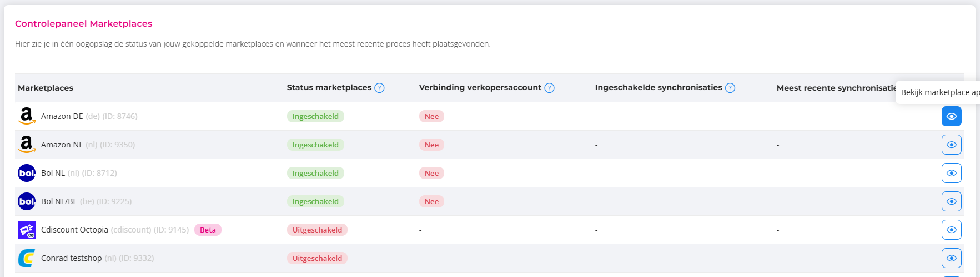Click help icon next to Status marketplaces
Screen dimensions: 980x277
coord(379,88)
